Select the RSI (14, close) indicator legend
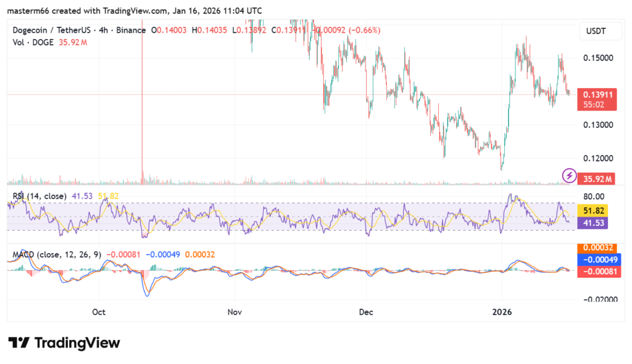632x364 pixels. coord(39,196)
